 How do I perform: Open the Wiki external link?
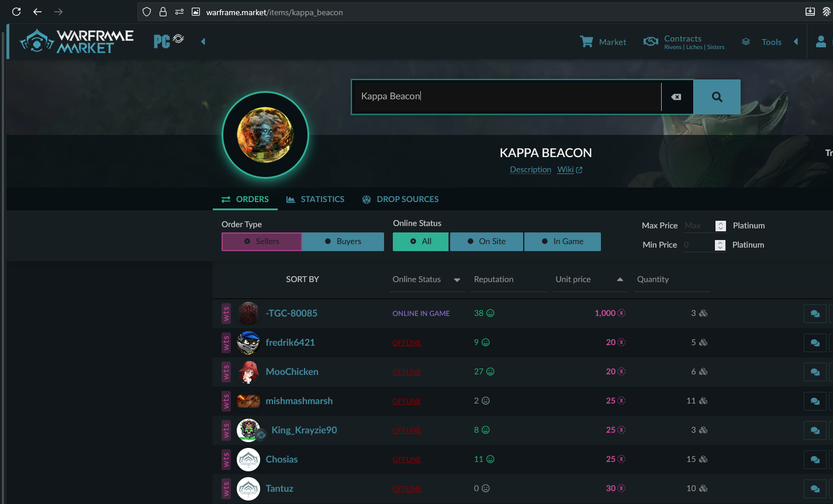(x=570, y=169)
